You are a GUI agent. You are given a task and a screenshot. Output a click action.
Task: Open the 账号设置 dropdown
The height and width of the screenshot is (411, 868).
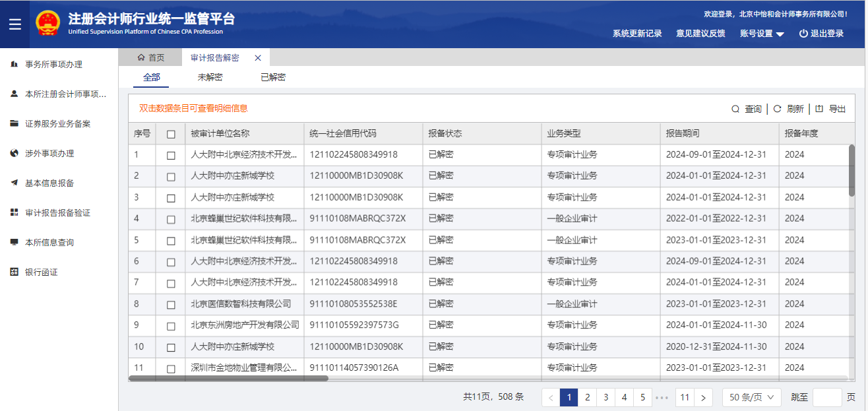(x=762, y=34)
